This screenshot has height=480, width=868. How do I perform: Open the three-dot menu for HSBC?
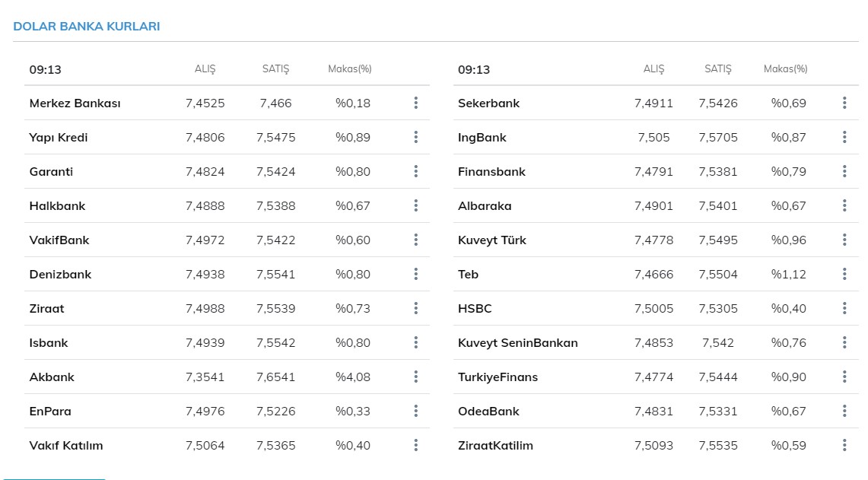(x=844, y=308)
